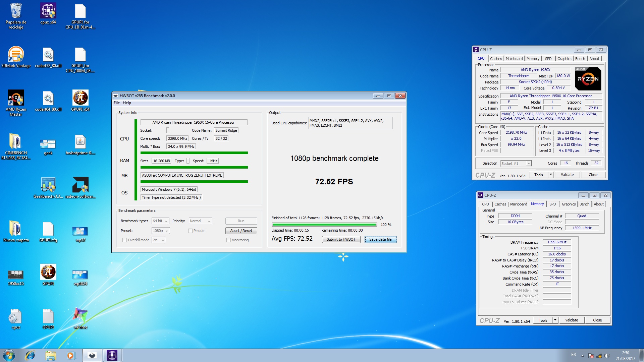Screen dimensions: 644x362
Task: Open the Overkill mode 2x dropdown
Action: (x=159, y=240)
